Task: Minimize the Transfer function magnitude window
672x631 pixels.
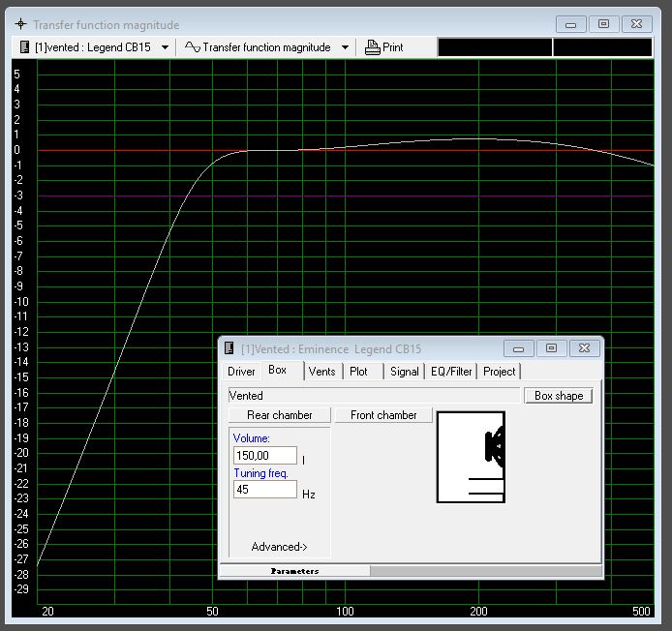Action: (570, 24)
